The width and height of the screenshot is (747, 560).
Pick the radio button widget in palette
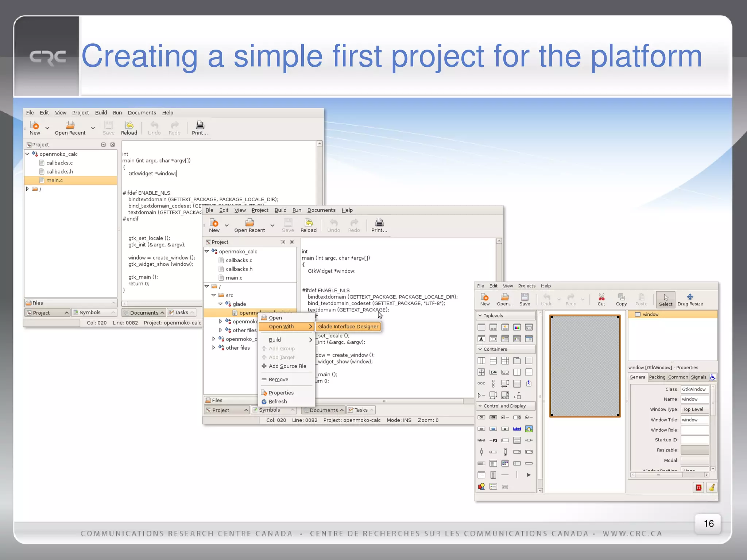click(x=529, y=417)
